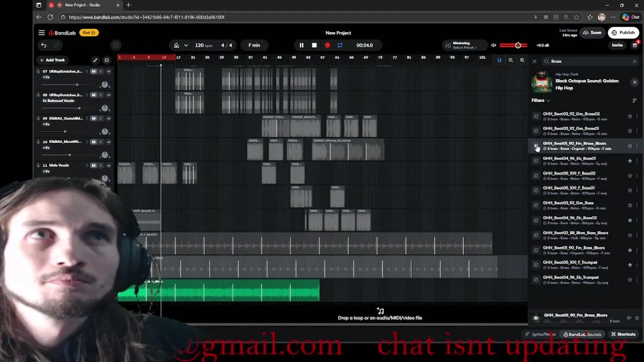Solo track 07 UKRapScratches
Viewport: 644px width, 362px height.
click(x=101, y=71)
